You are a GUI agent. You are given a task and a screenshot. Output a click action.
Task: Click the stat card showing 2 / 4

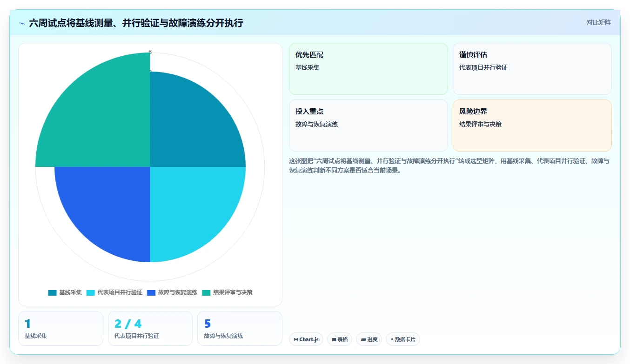tap(150, 329)
